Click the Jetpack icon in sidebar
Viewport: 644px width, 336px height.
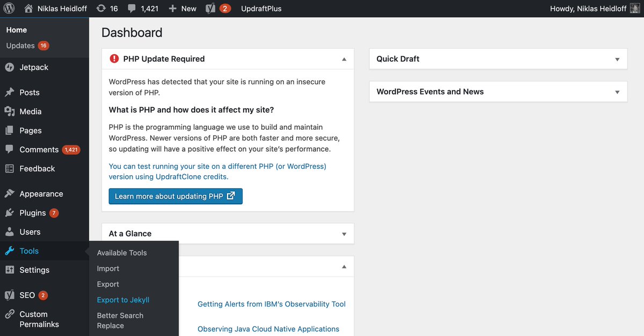coord(10,68)
